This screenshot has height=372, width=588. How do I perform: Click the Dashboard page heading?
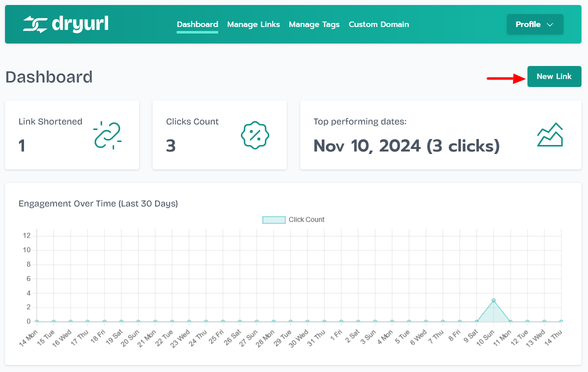point(49,77)
